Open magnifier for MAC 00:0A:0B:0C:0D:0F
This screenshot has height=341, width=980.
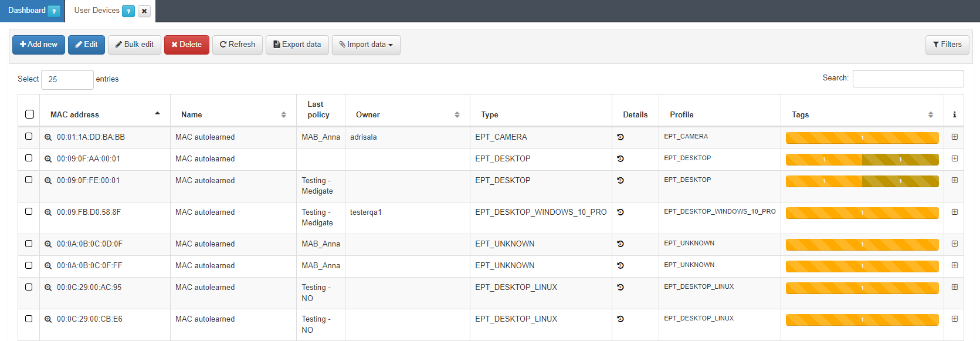click(x=48, y=244)
